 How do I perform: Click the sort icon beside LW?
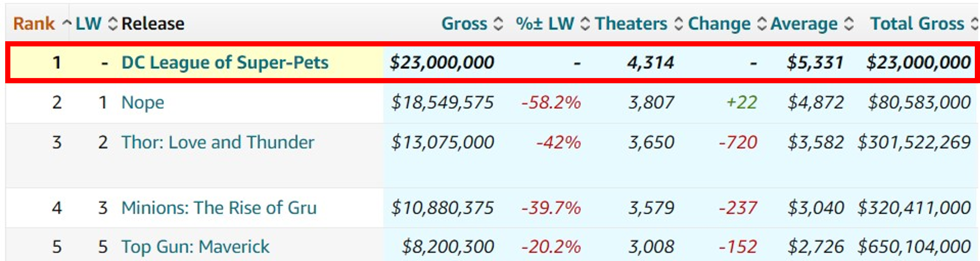tap(113, 24)
